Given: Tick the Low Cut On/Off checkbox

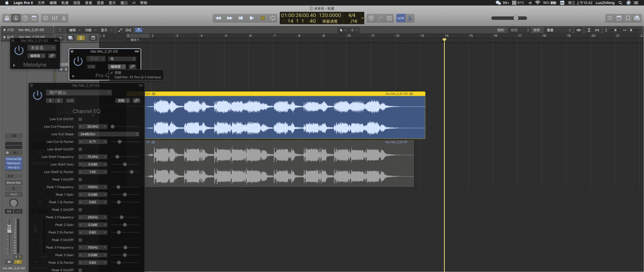Looking at the screenshot, I should coord(80,119).
